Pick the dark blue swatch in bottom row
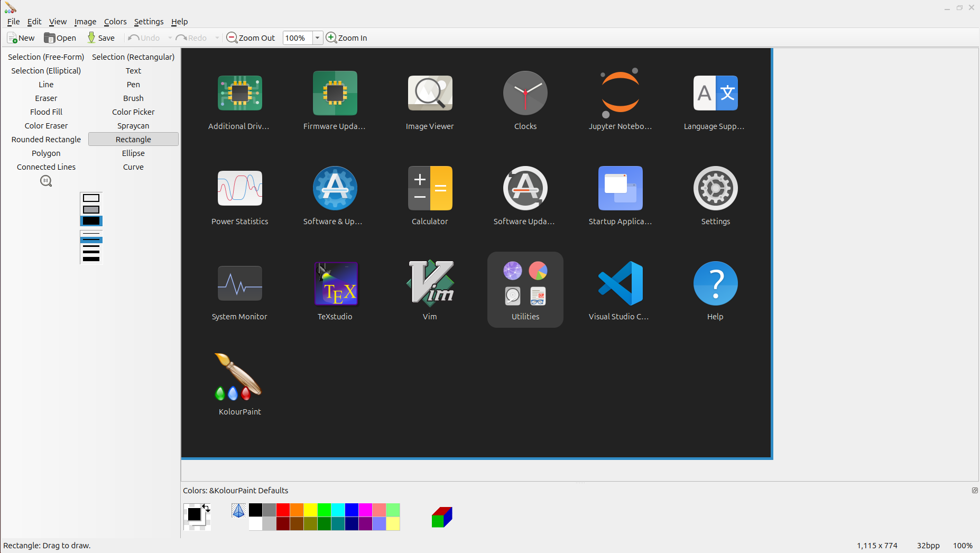980x553 pixels. pos(352,524)
